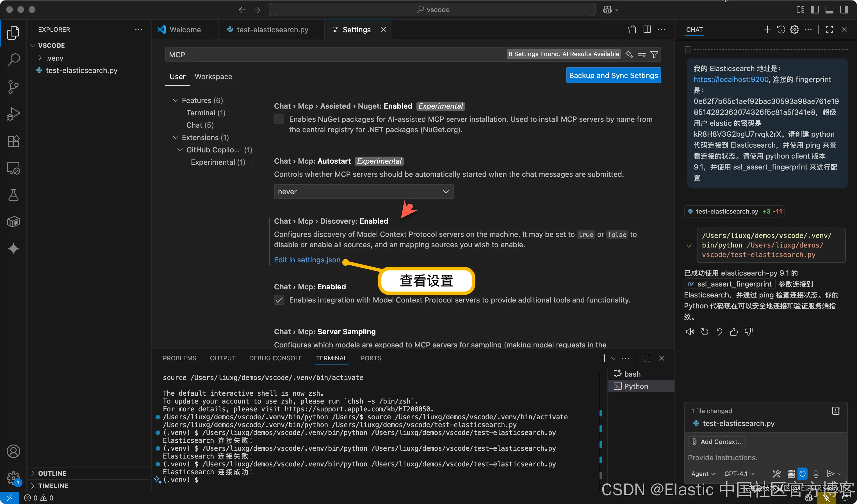Open new terminal profile dropdown arrow
Screen dimensions: 857x504
[x=613, y=358]
